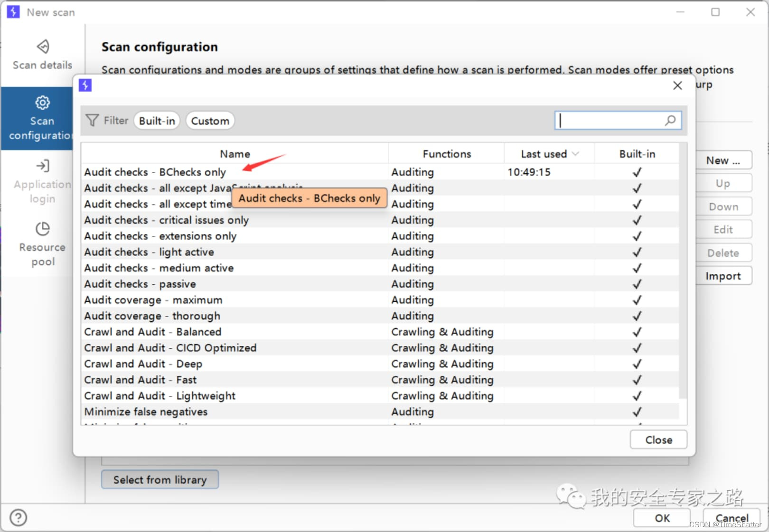Click the Scan details tag icon
Image resolution: width=769 pixels, height=532 pixels.
pos(43,47)
